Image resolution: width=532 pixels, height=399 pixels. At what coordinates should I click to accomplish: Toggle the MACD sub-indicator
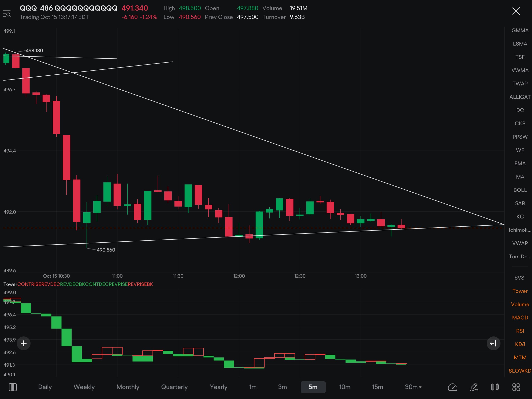click(520, 318)
